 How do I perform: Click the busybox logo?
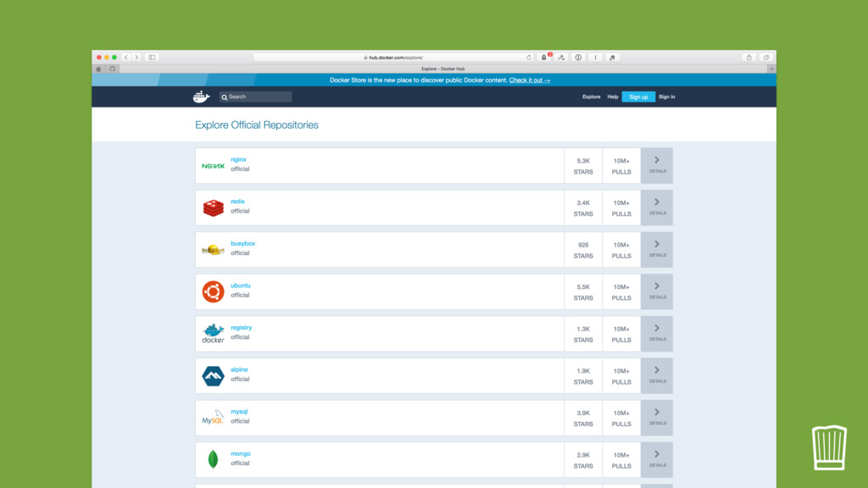pos(213,250)
